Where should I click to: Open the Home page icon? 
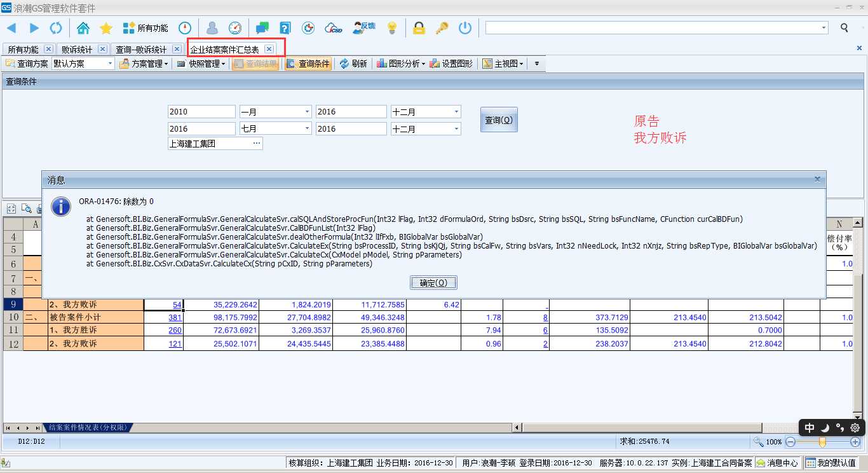point(83,28)
